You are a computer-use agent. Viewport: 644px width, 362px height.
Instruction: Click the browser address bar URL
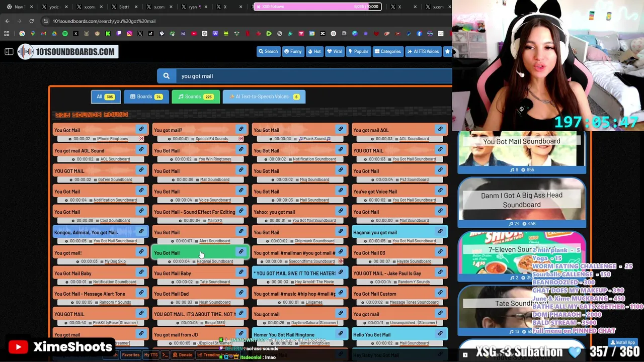104,21
